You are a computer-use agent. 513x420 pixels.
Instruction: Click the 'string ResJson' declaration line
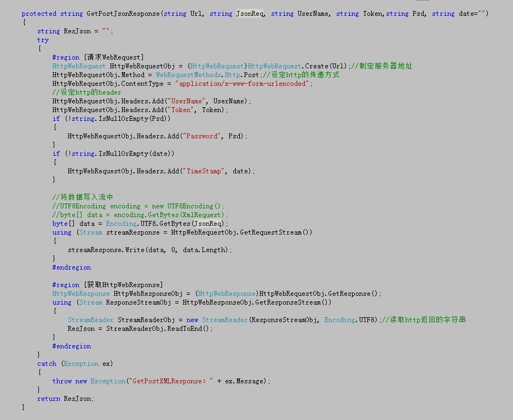(x=75, y=31)
